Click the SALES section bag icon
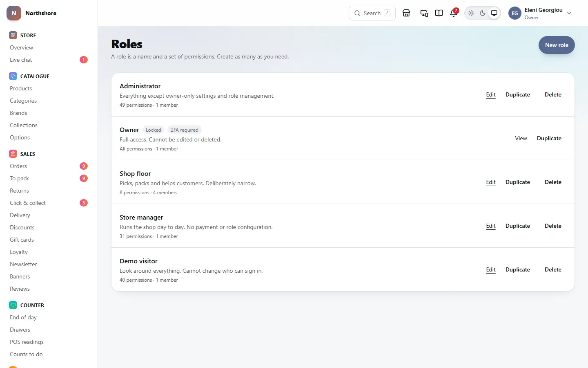Screen dimensions: 588x368 click(x=13, y=154)
